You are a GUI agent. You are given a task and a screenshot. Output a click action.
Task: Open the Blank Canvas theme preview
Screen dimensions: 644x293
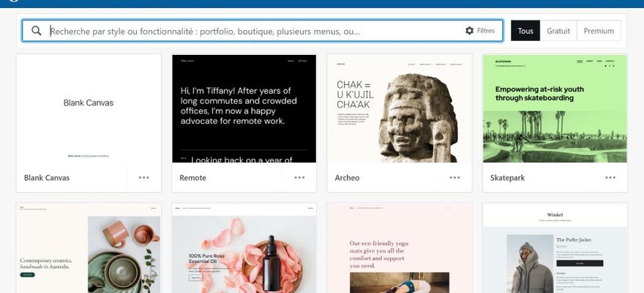coord(89,108)
